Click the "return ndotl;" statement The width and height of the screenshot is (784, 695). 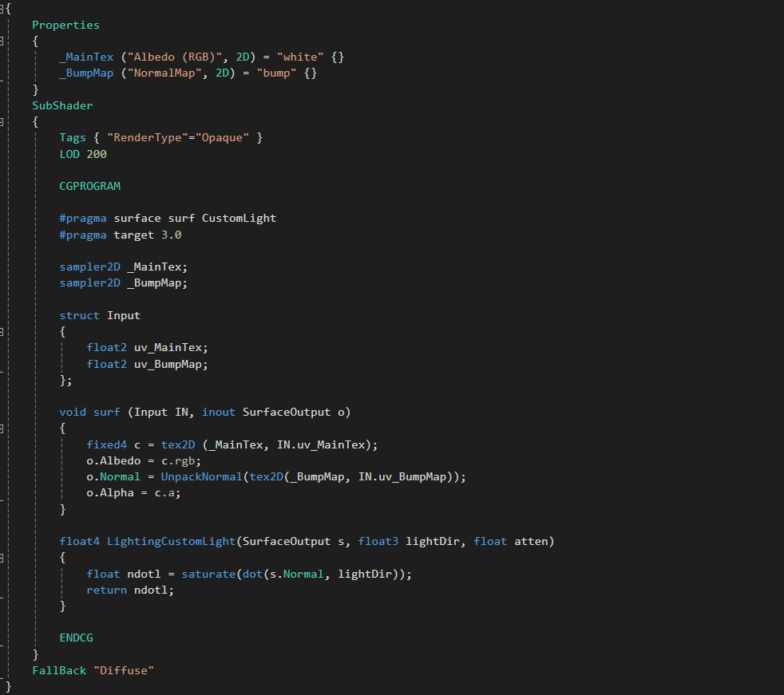click(130, 590)
